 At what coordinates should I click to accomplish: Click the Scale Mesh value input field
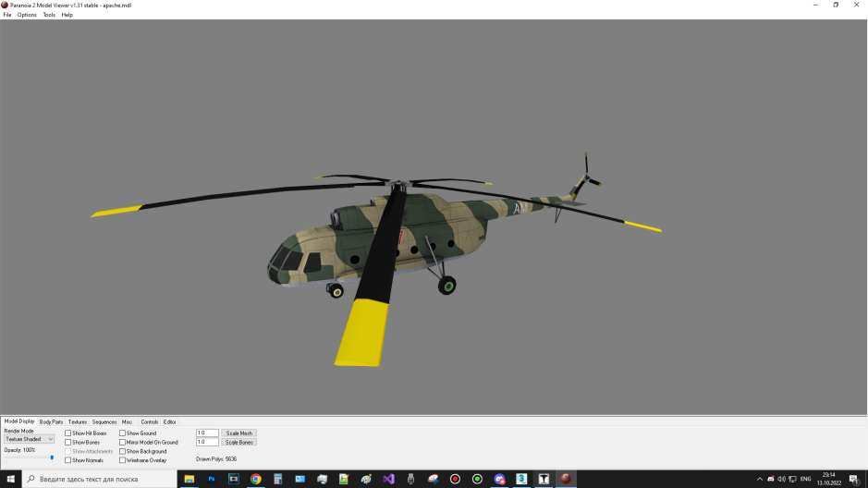207,433
